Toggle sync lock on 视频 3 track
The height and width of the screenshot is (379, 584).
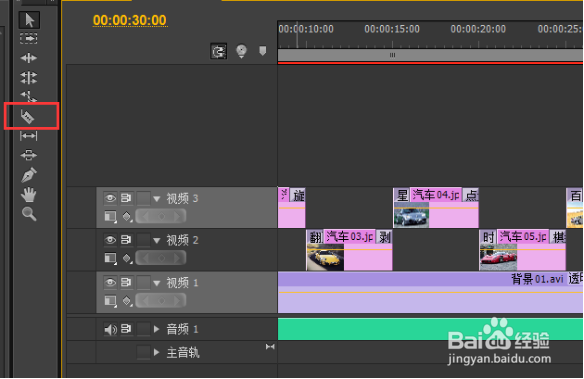[126, 198]
